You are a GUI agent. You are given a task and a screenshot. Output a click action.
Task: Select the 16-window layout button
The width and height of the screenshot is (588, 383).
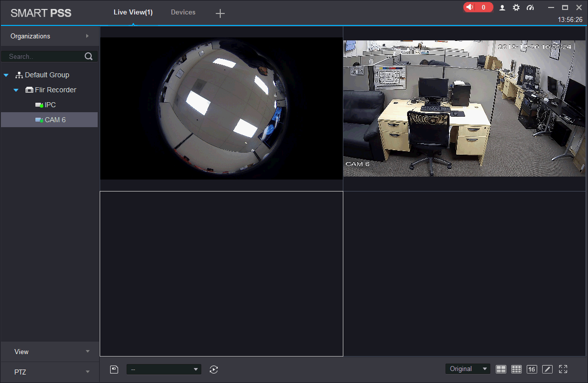[x=532, y=370]
